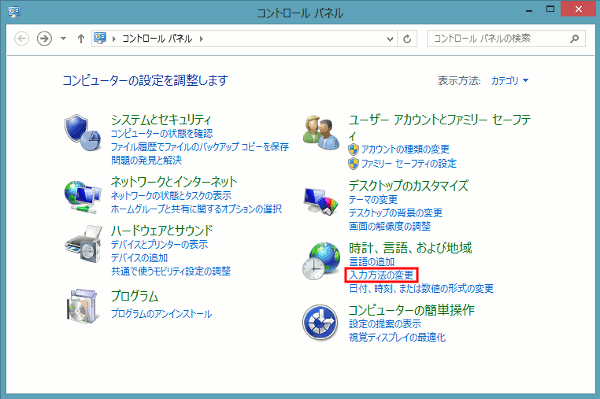
Task: Click the Clock, Language, Region globe icon
Action: click(321, 261)
